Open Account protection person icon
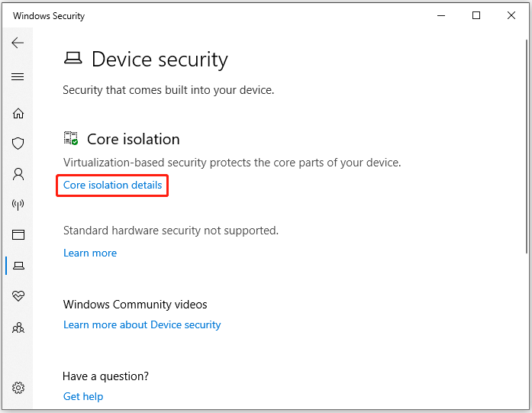Image resolution: width=532 pixels, height=413 pixels. 18,174
